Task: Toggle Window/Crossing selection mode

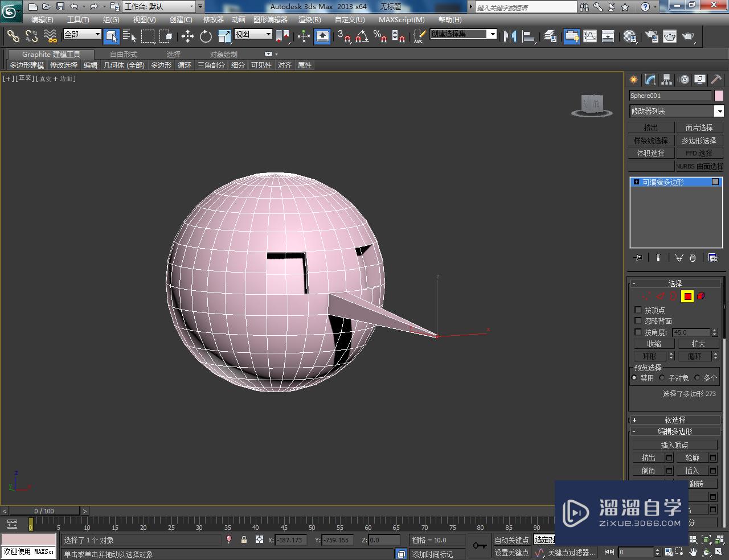Action: [166, 36]
